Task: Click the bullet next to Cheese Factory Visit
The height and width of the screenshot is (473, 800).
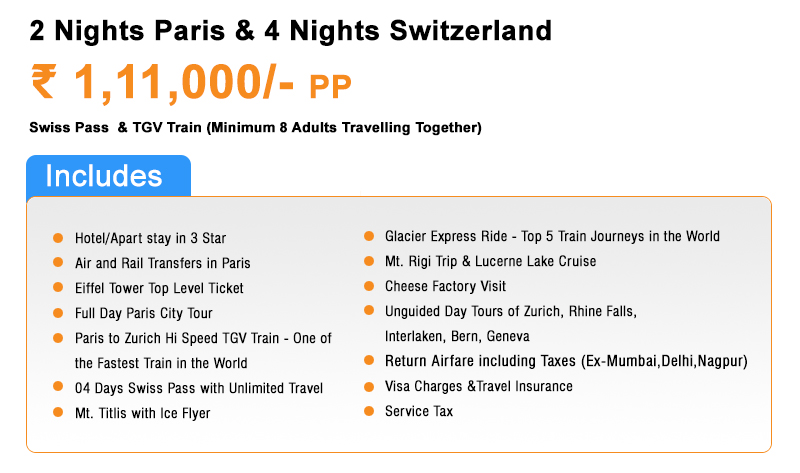Action: pyautogui.click(x=369, y=286)
